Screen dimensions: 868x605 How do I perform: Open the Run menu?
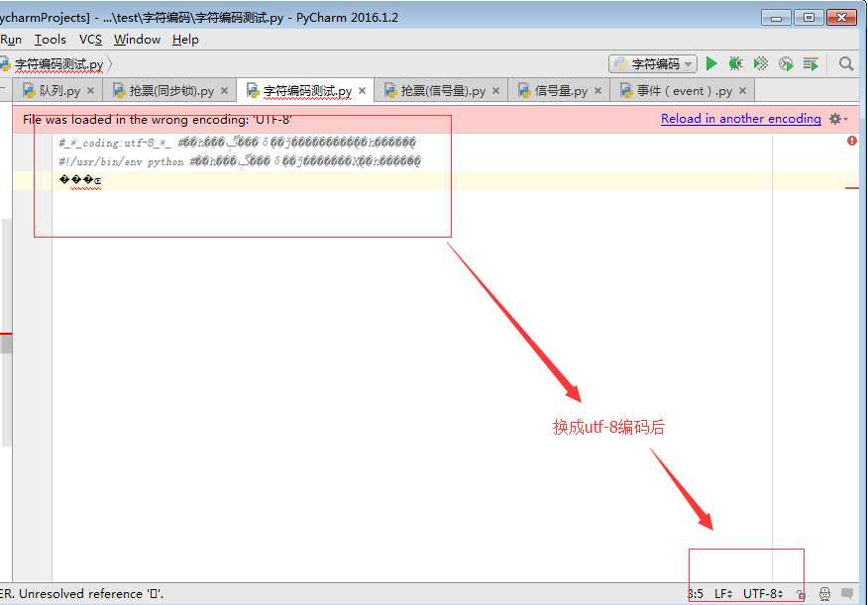tap(11, 40)
